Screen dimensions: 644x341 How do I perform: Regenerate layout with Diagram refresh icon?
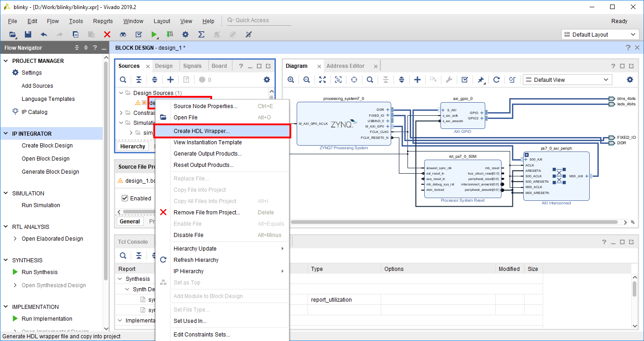(x=497, y=80)
